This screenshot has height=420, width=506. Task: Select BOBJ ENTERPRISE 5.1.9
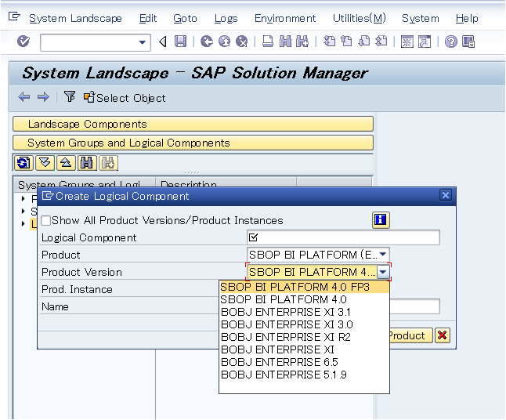click(x=305, y=375)
